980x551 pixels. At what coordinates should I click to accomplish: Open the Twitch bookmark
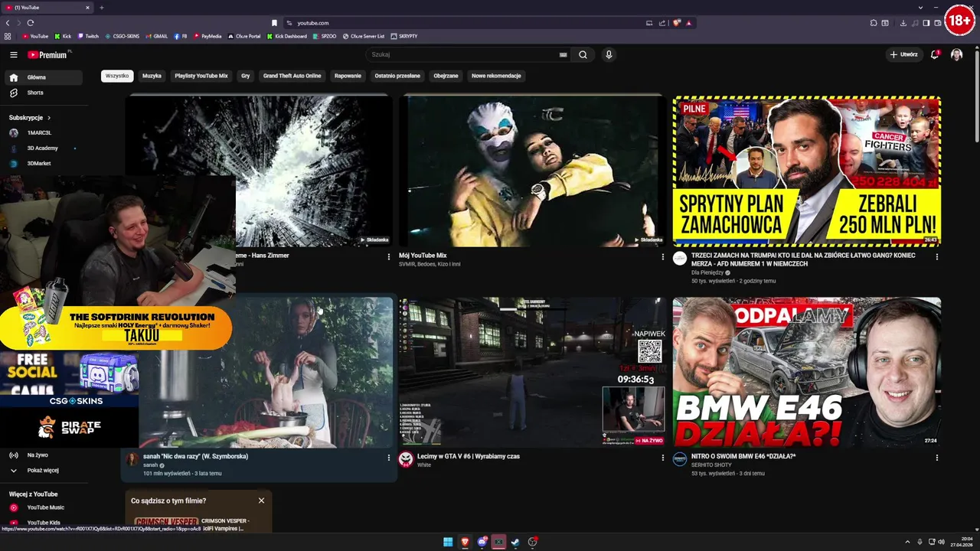[88, 36]
